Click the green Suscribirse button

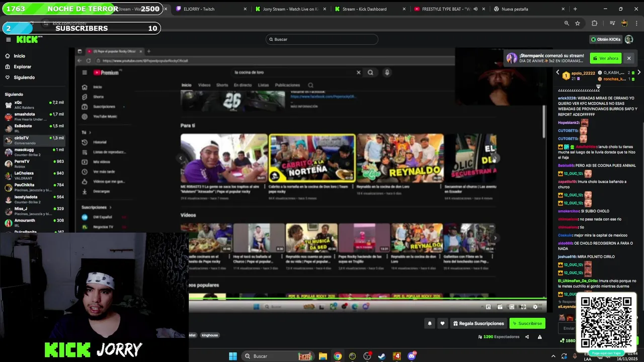527,323
